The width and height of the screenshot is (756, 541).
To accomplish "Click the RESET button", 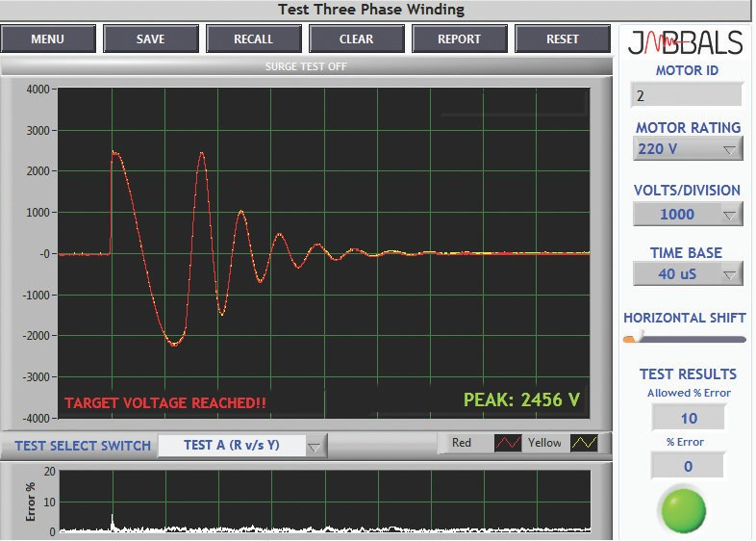I will [562, 39].
